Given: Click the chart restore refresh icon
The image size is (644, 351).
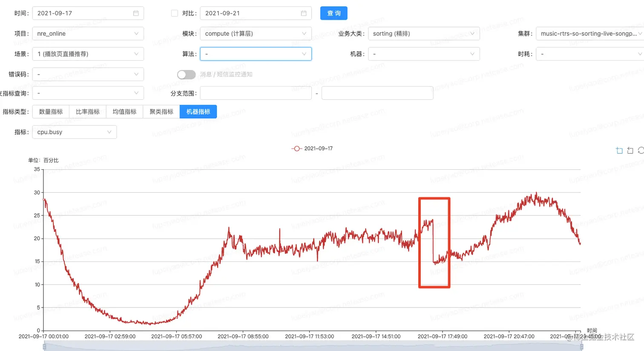Looking at the screenshot, I should [641, 151].
